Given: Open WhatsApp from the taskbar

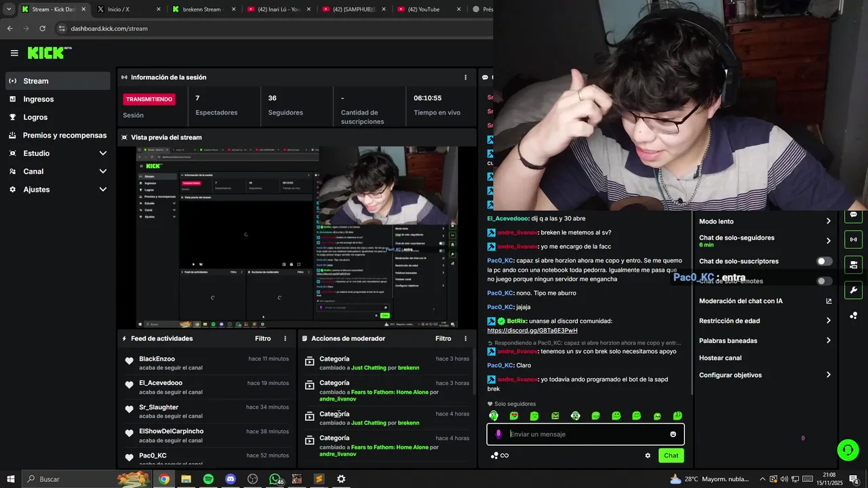Looking at the screenshot, I should [x=275, y=479].
